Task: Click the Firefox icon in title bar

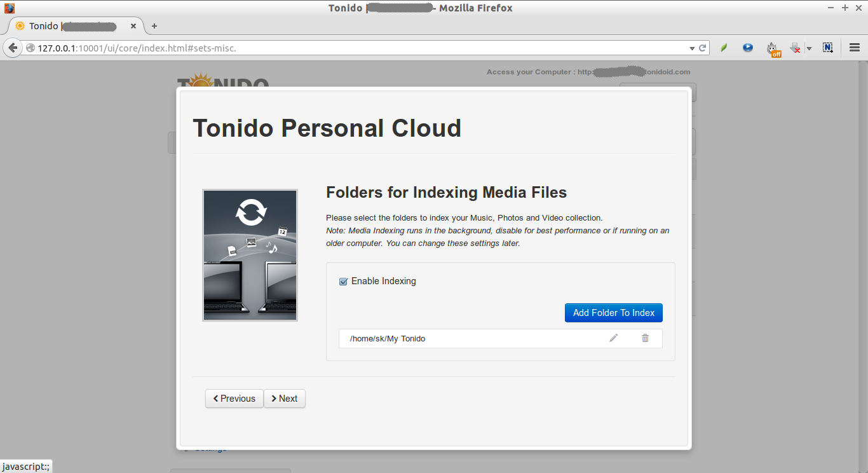Action: (x=10, y=8)
